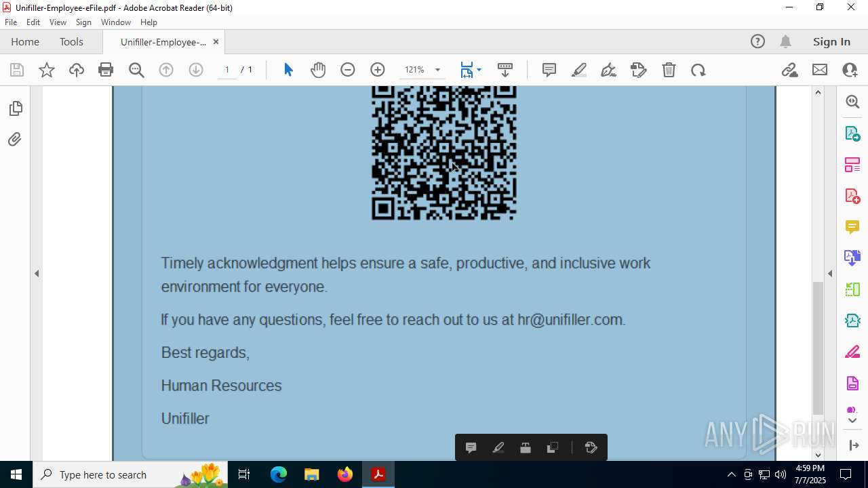
Task: Click the taskbar search box
Action: tap(130, 474)
